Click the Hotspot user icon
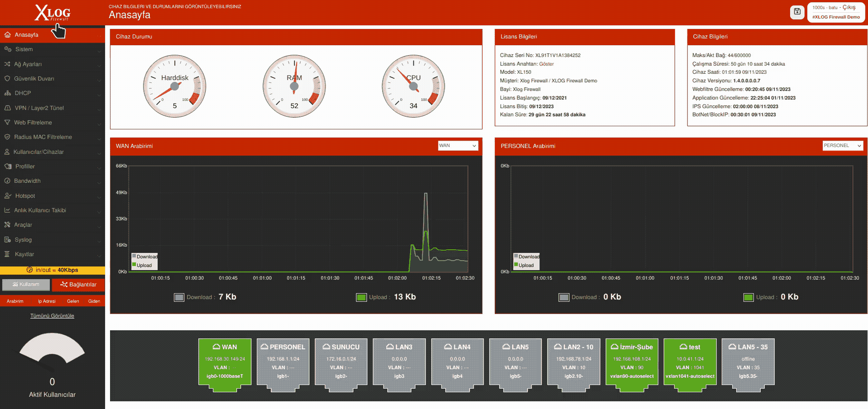Image resolution: width=868 pixels, height=409 pixels. (x=8, y=195)
